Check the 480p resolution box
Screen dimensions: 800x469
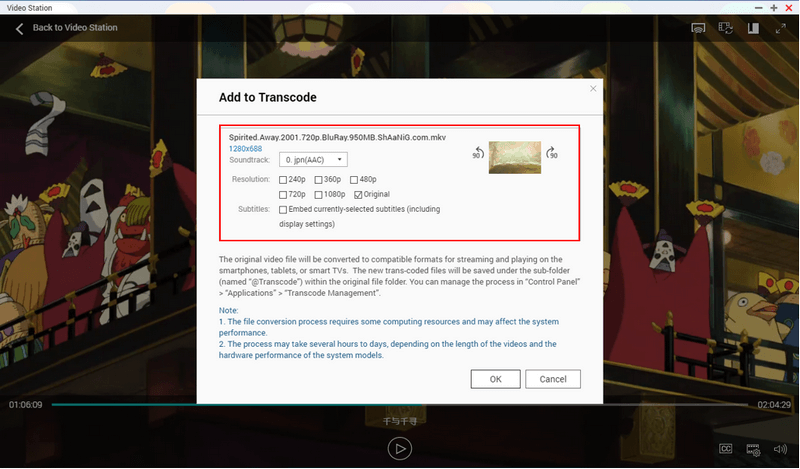pos(354,180)
